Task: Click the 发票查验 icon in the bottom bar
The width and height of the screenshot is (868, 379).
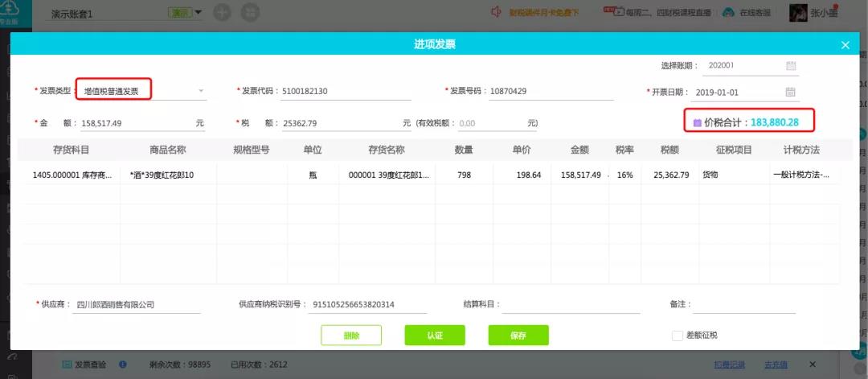Action: pos(67,365)
